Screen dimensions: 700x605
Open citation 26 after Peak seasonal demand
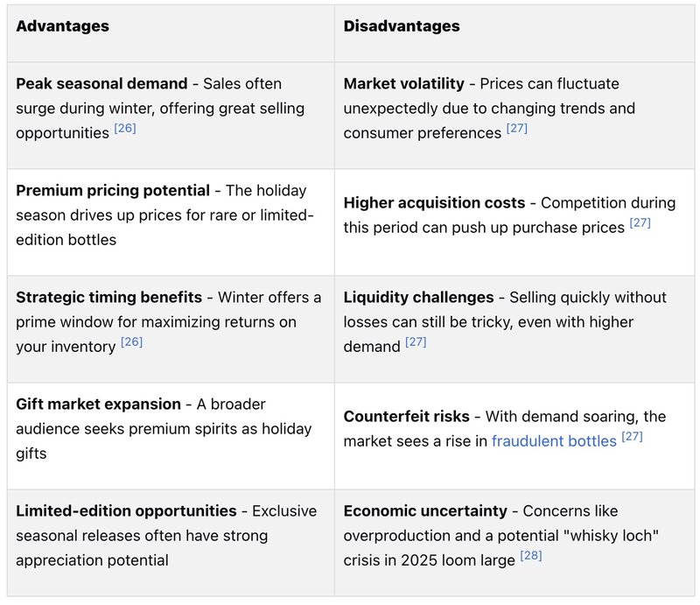(x=126, y=129)
